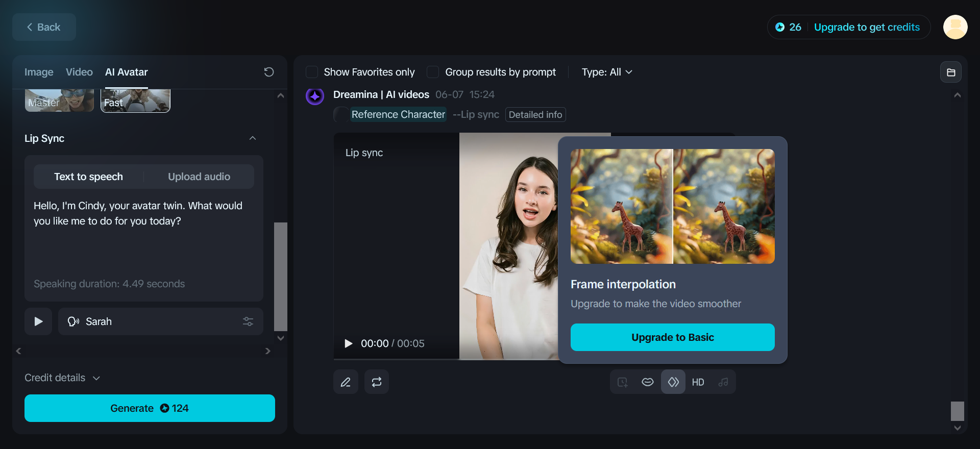This screenshot has height=449, width=980.
Task: Click the up arrow of the left panel scrollbar
Action: tap(281, 95)
